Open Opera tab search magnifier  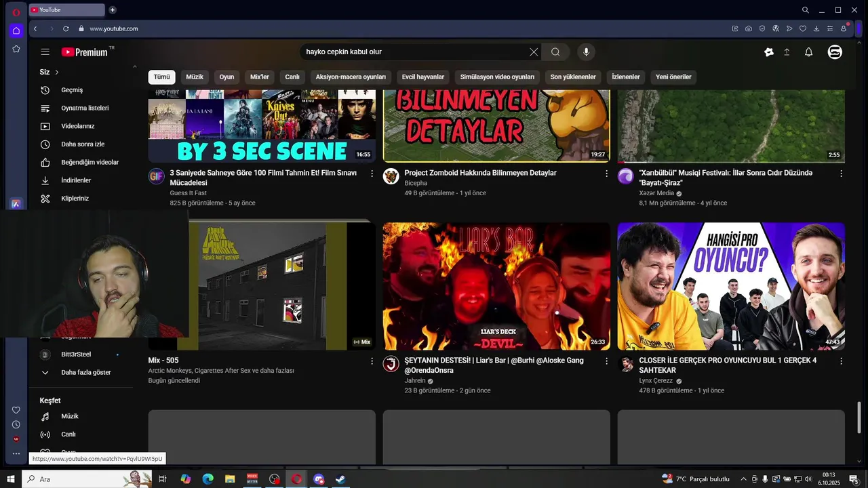[x=806, y=10]
